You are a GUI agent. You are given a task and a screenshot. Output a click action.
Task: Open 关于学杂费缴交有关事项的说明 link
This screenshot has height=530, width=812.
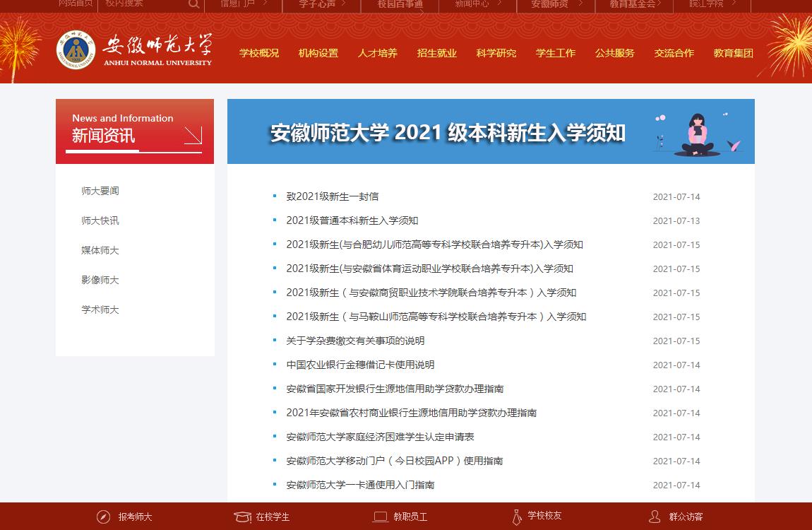click(x=355, y=341)
